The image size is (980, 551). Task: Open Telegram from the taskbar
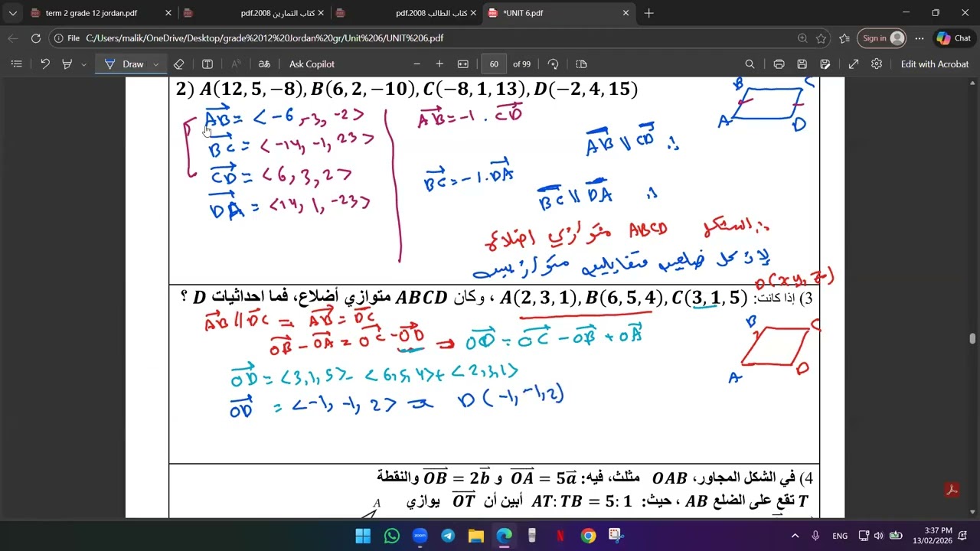(448, 536)
